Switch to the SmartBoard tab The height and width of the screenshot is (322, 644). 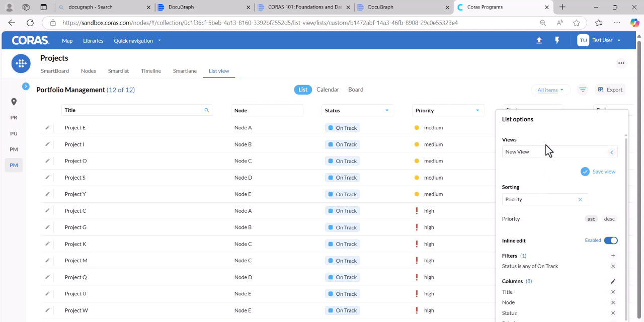(55, 71)
